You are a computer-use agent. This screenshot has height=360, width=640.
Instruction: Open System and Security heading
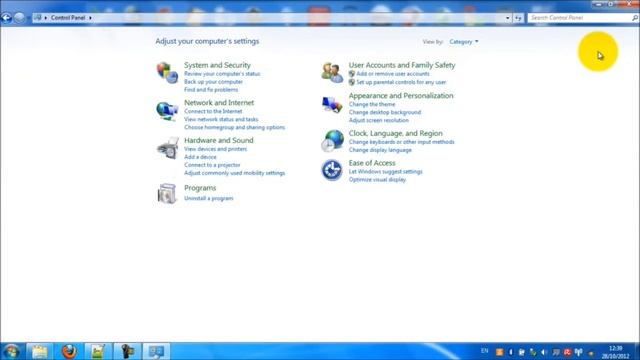click(x=217, y=65)
